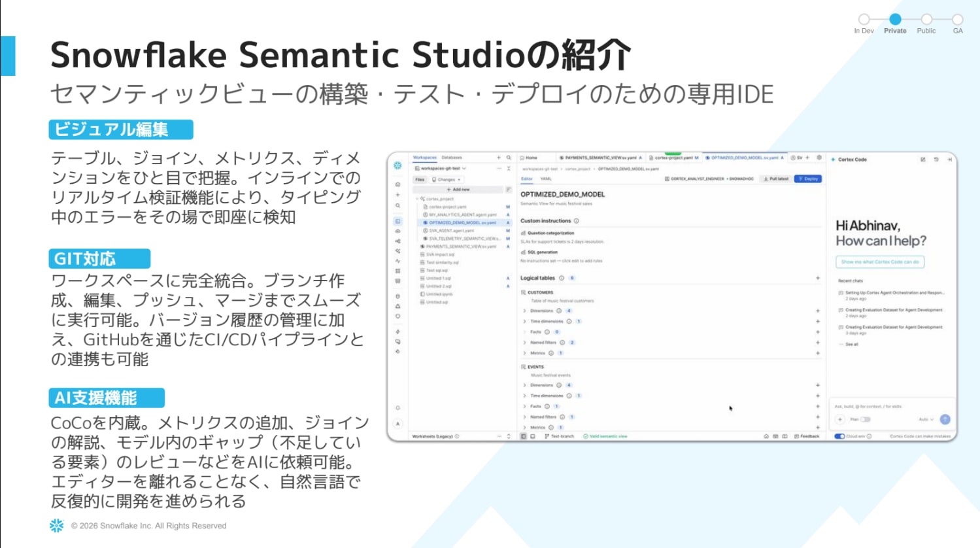This screenshot has height=548, width=980.
Task: Open Home from the left sidebar icon
Action: (x=397, y=184)
